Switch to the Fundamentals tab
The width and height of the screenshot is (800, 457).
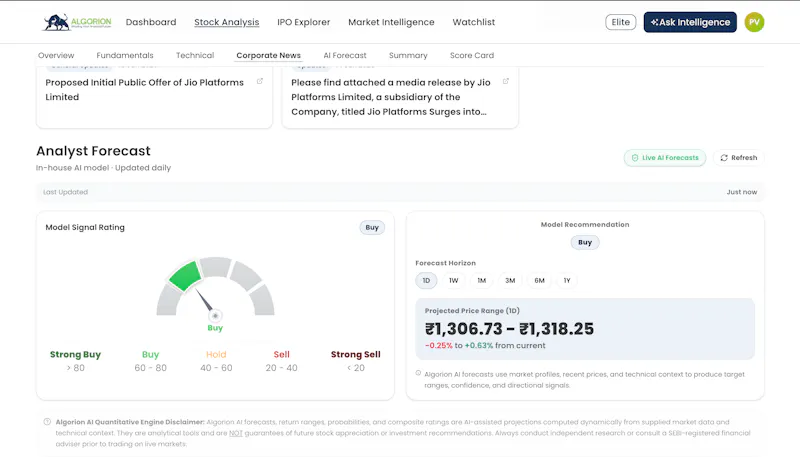(x=125, y=55)
